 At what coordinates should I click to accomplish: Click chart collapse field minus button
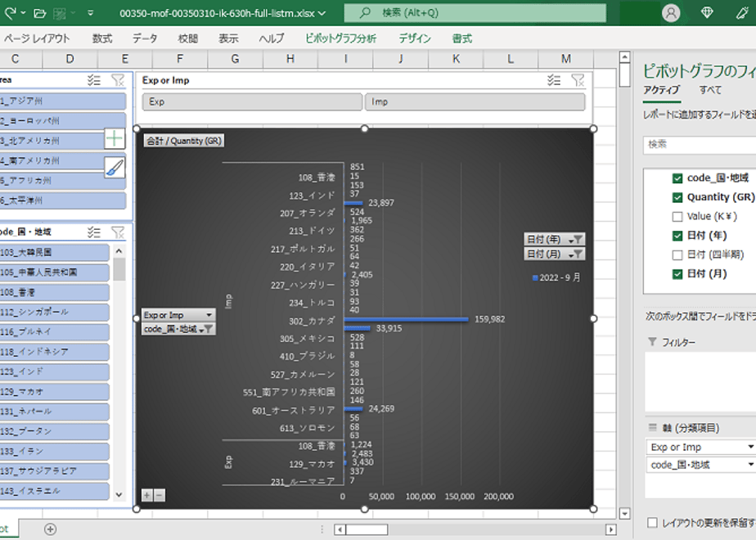point(159,495)
